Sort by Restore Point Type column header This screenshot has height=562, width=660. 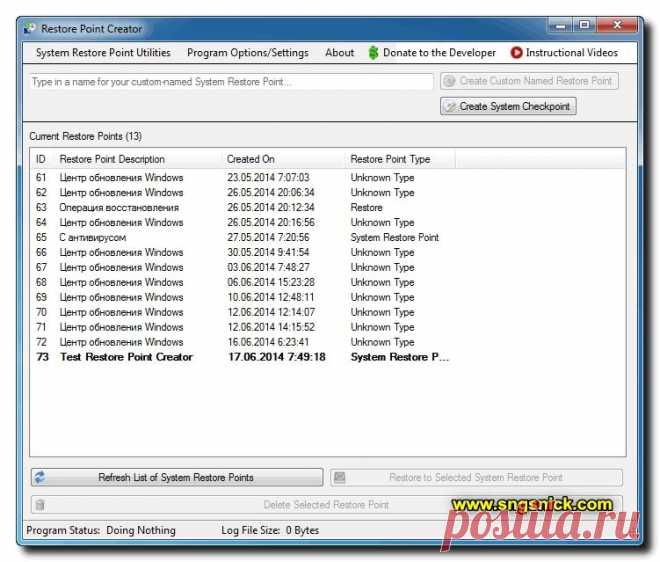point(402,159)
